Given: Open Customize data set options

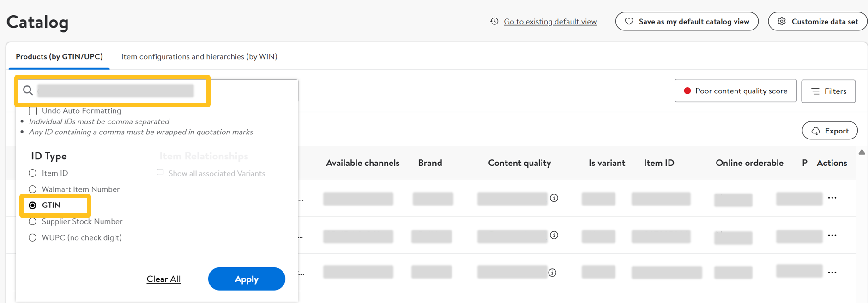Looking at the screenshot, I should tap(818, 21).
